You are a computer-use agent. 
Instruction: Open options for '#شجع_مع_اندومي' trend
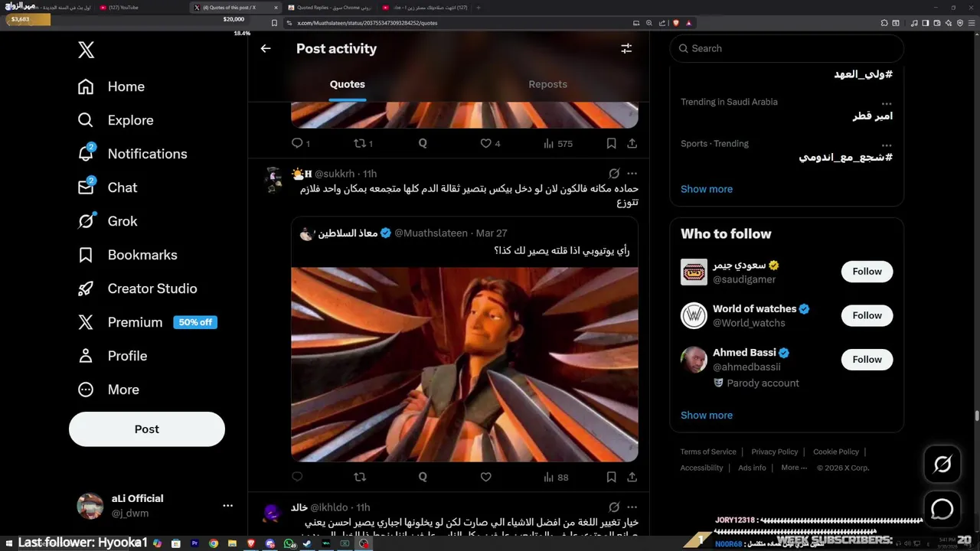pyautogui.click(x=886, y=145)
